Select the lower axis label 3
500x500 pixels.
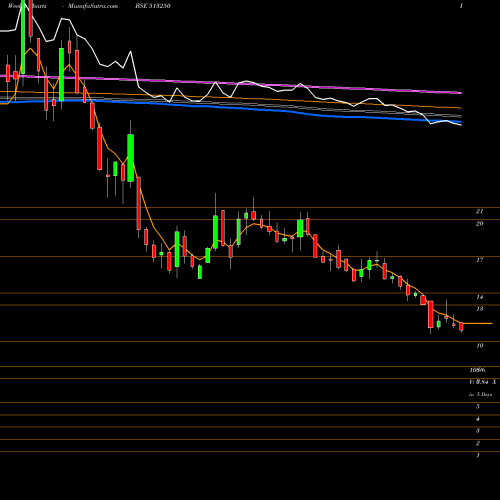pos(478,431)
